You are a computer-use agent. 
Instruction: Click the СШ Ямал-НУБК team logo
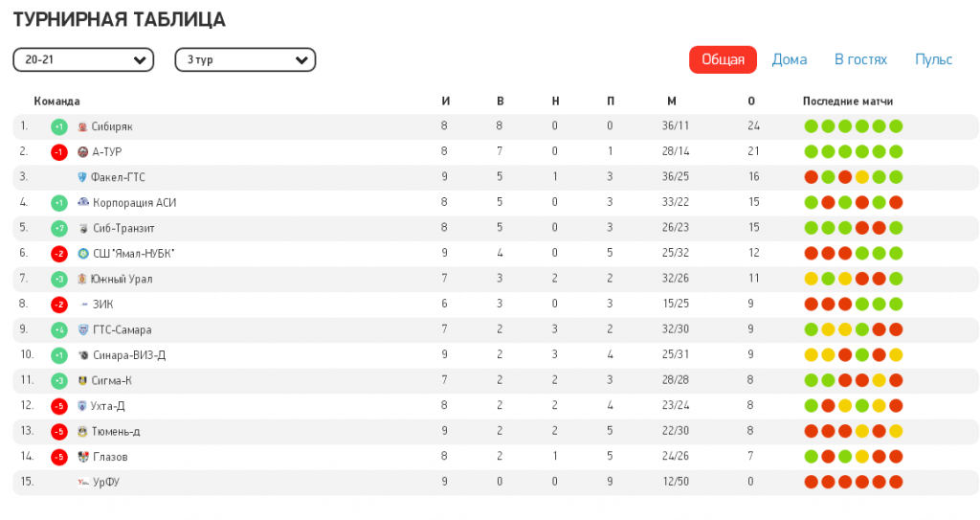[x=83, y=254]
